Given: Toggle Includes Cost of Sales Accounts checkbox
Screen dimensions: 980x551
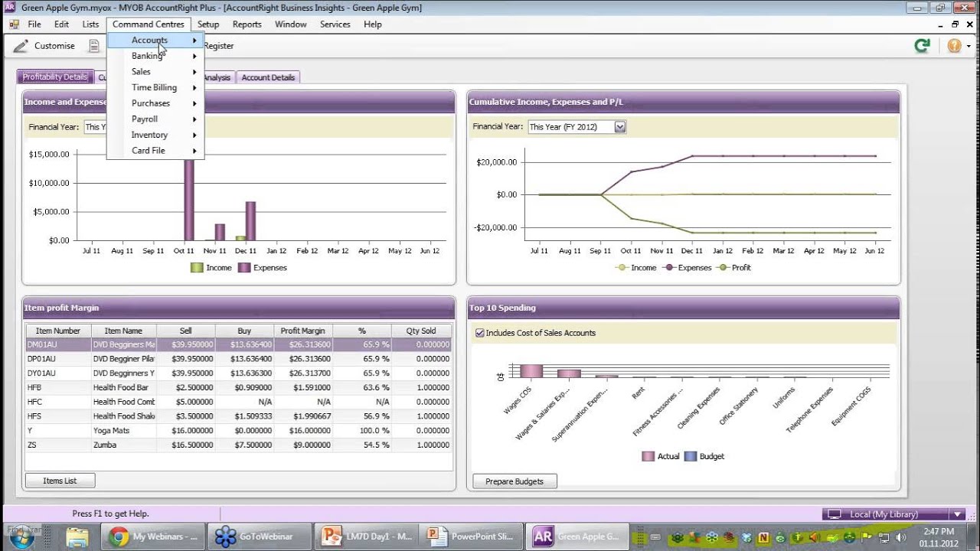Looking at the screenshot, I should [479, 333].
